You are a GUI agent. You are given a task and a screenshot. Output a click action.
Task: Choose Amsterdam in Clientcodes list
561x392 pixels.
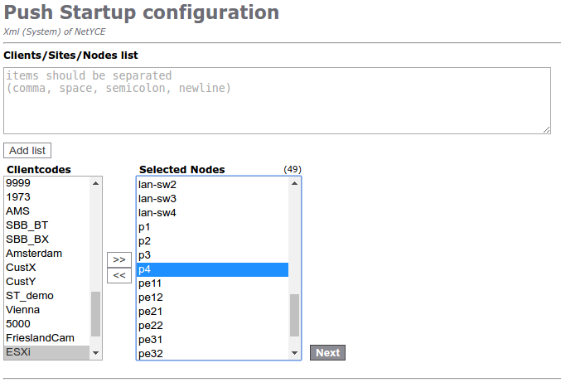46,253
